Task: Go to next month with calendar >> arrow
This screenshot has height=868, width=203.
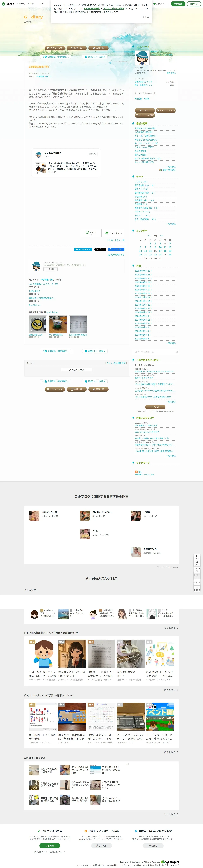Action: point(162,236)
